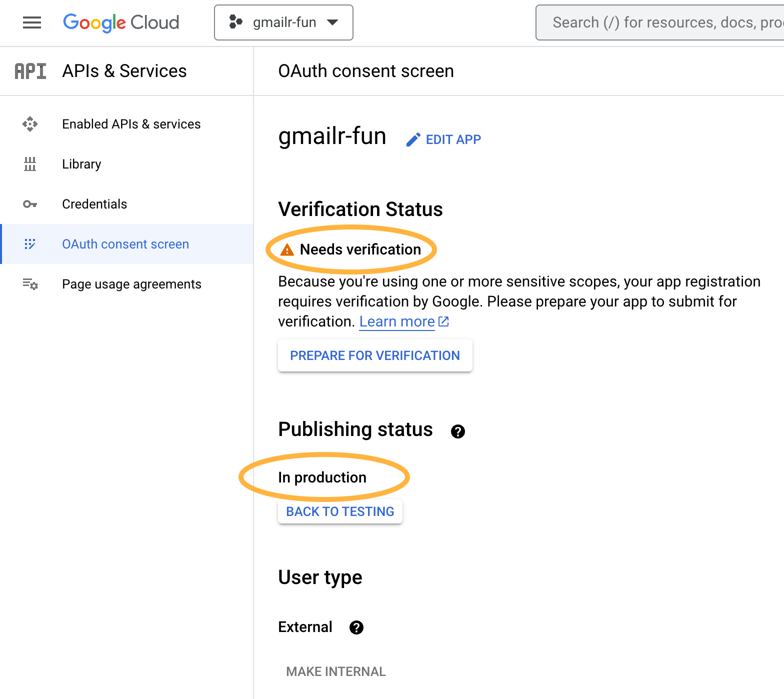
Task: Click the Library shelf icon
Action: [30, 164]
